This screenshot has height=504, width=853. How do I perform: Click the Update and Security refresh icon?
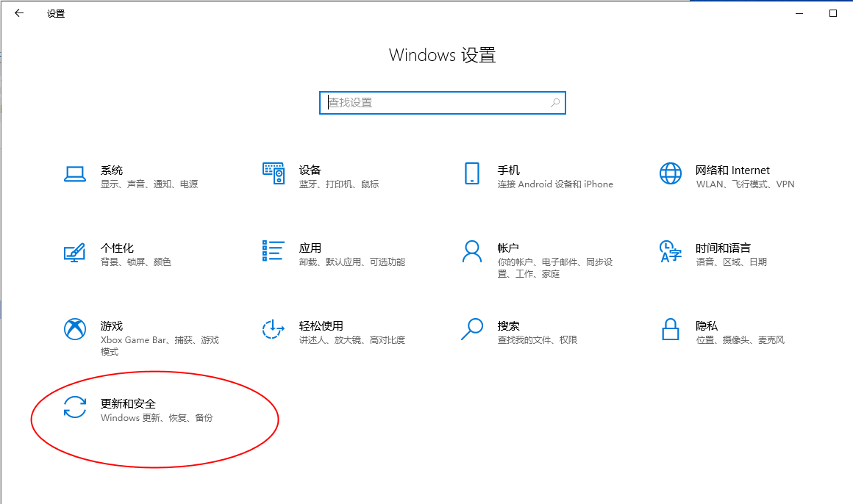click(74, 407)
